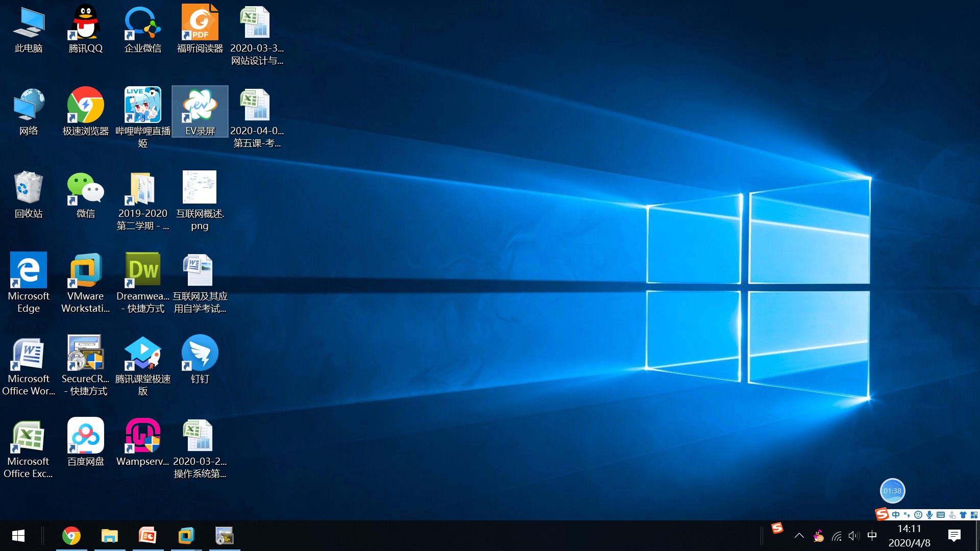Select the 2020-03-2... 操作系统 Excel file
980x551 pixels.
(x=200, y=449)
